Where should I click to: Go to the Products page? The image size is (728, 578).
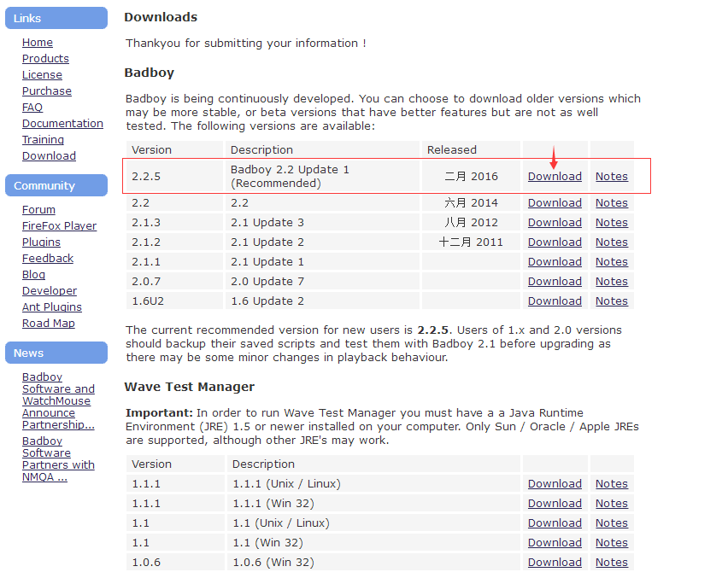pos(45,58)
